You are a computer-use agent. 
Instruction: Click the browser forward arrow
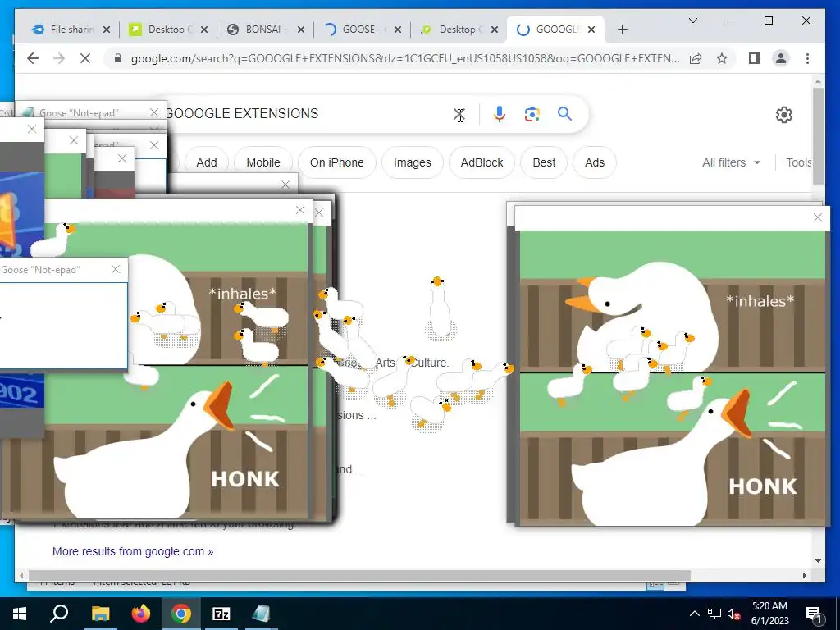click(59, 58)
